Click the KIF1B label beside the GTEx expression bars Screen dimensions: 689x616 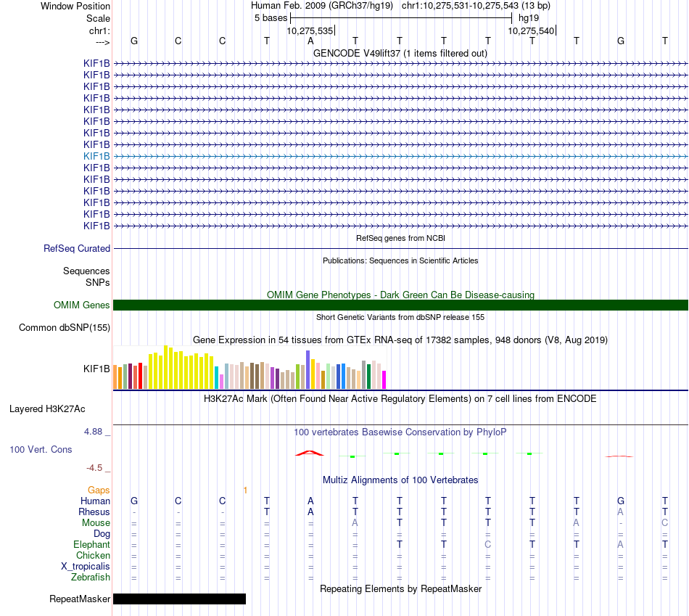click(x=96, y=369)
